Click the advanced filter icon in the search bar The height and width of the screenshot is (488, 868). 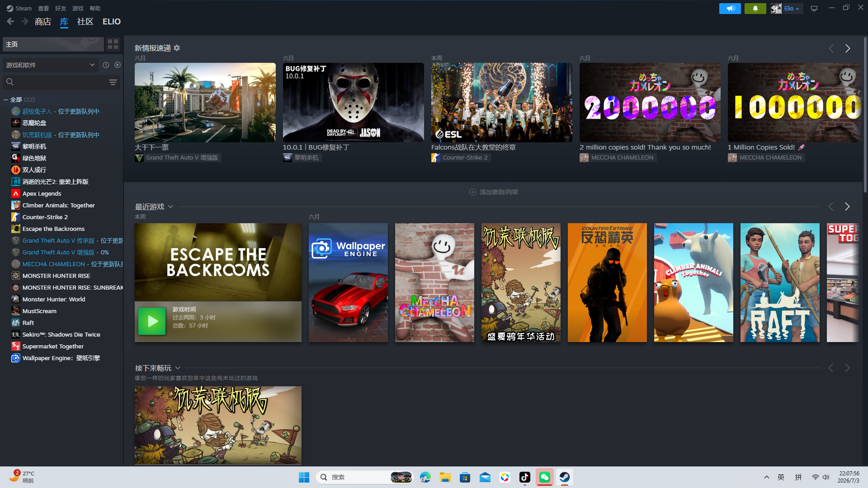[x=113, y=82]
